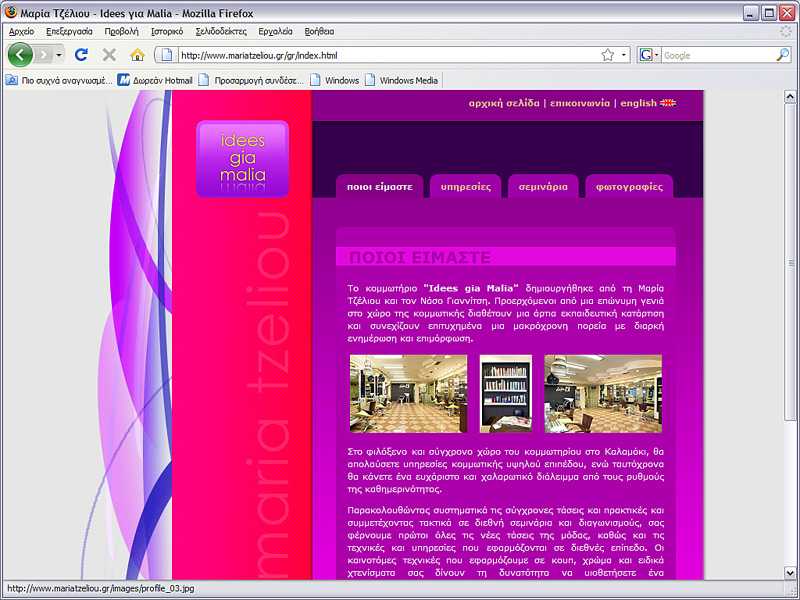Open the 'Προσαρμογή συνδέσε...' bookmark
The height and width of the screenshot is (600, 800).
click(x=251, y=81)
